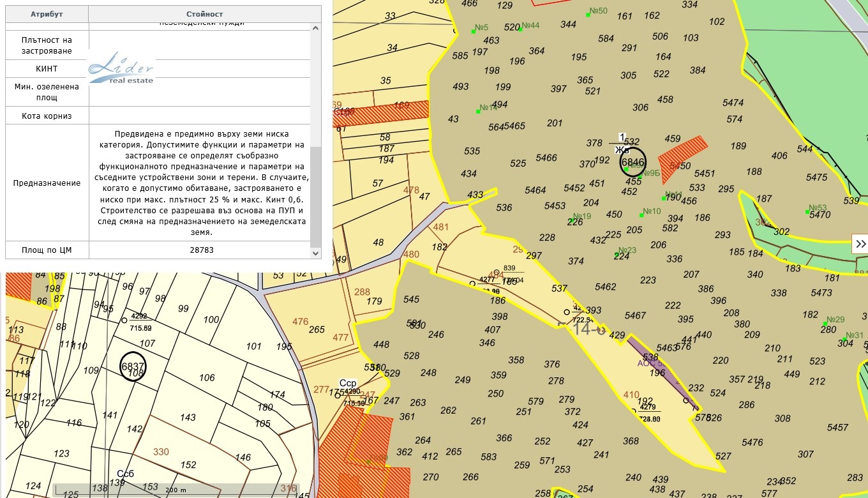Click the circled parcel 6846 on map
Image resolution: width=868 pixels, height=498 pixels.
pyautogui.click(x=633, y=162)
